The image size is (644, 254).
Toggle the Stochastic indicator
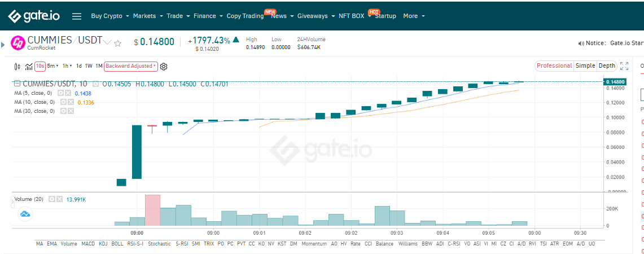click(159, 244)
